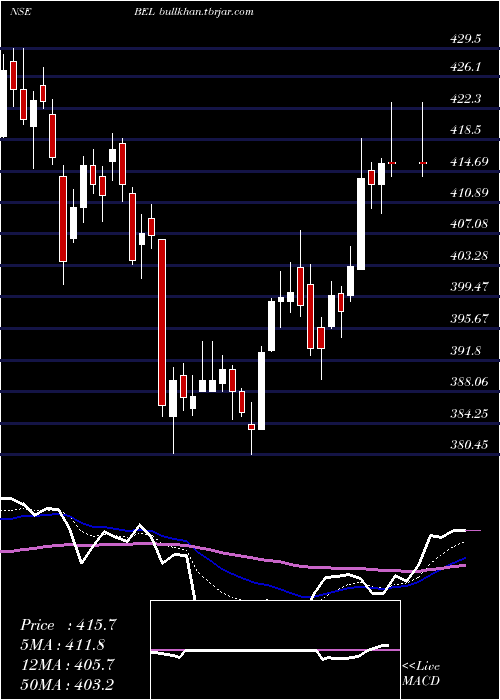This screenshot has width=500, height=700.
Task: Click the 429.5 price axis label
Action: click(465, 39)
